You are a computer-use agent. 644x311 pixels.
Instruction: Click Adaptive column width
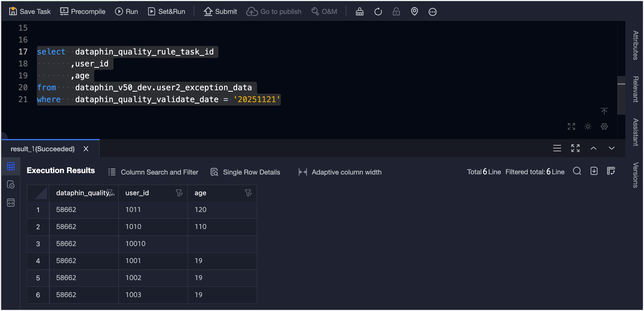[340, 172]
